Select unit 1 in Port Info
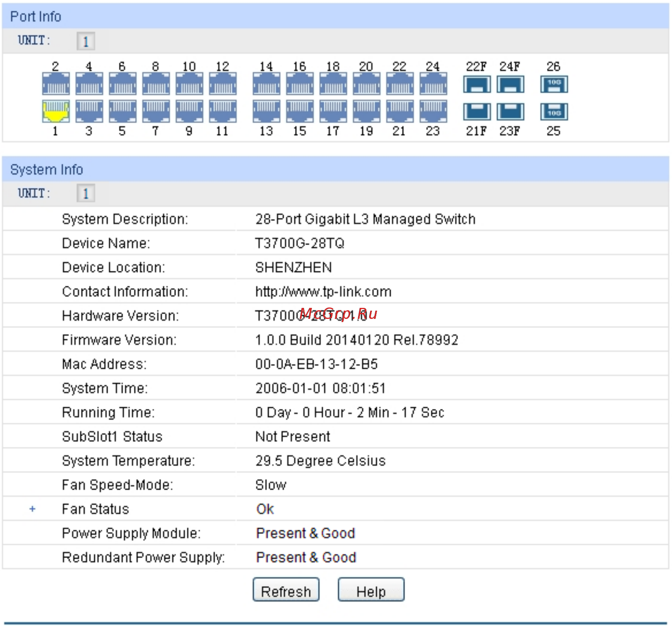This screenshot has width=672, height=626. click(86, 41)
